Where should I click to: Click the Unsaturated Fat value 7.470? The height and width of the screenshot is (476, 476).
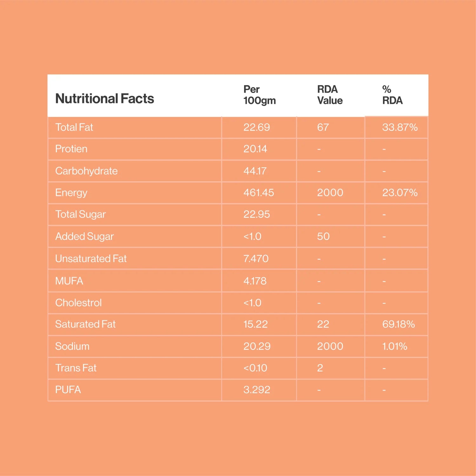(x=256, y=259)
